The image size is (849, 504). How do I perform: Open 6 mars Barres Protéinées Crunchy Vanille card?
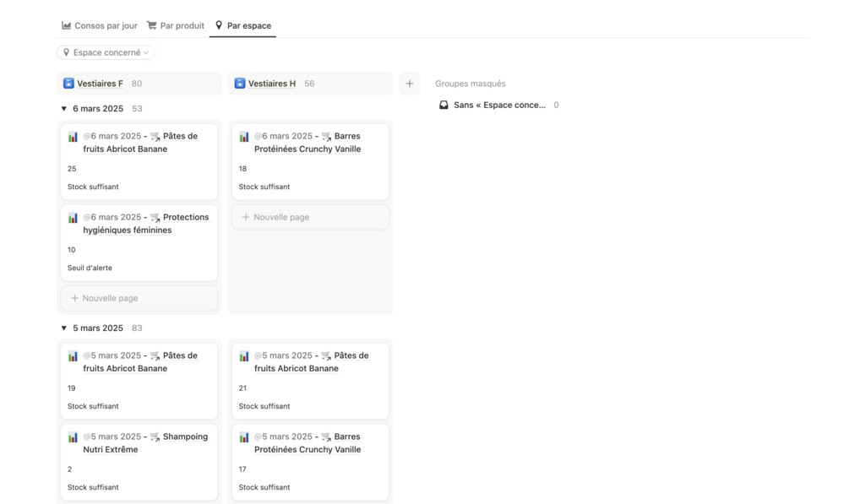(x=310, y=161)
